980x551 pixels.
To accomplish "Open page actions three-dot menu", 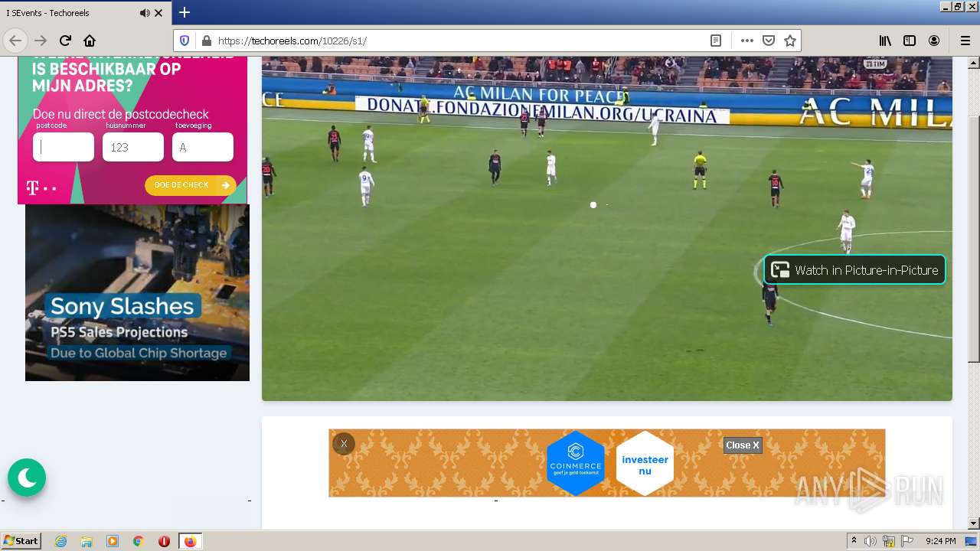I will click(x=747, y=41).
